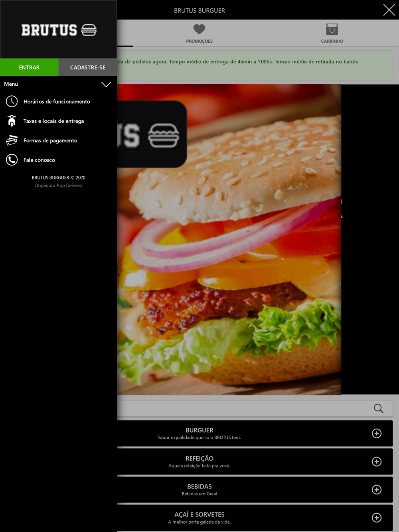Click 'Sabor e qualidade que só o BRUTUS tem.'
The image size is (399, 532).
(x=199, y=437)
